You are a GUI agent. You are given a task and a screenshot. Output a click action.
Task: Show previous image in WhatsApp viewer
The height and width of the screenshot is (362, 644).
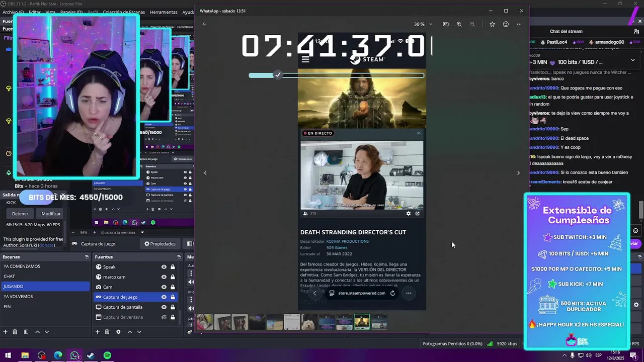[x=205, y=173]
